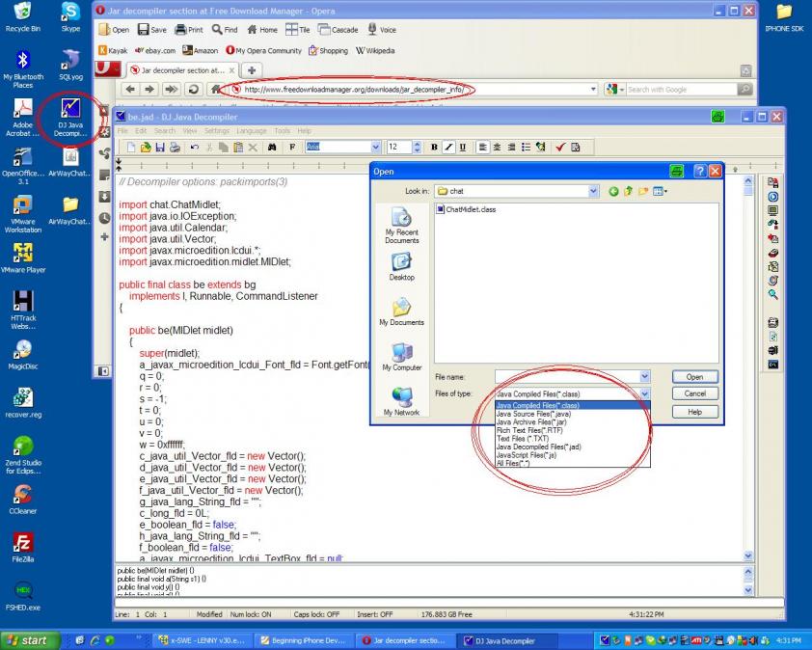Open the DJ Java Decompiler desktop shortcut
The width and height of the screenshot is (812, 650).
tap(70, 117)
